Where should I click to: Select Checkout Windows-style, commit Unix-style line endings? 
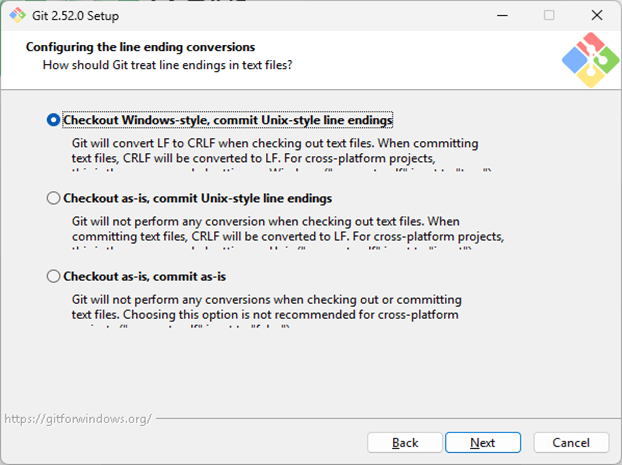click(x=54, y=120)
